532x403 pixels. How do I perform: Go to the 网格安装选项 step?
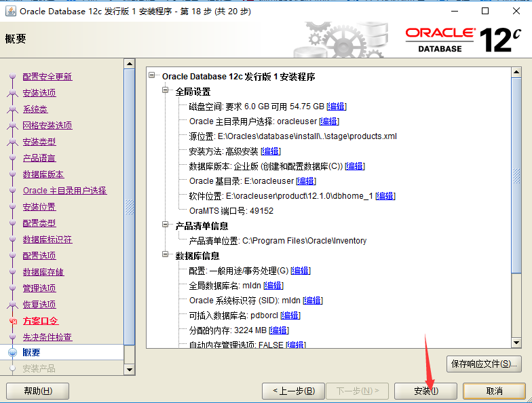pyautogui.click(x=47, y=126)
